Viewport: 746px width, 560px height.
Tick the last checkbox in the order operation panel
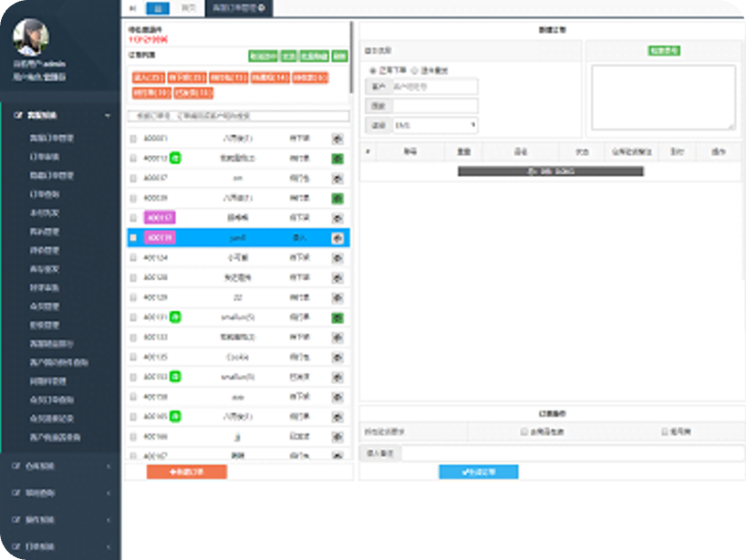pos(665,431)
